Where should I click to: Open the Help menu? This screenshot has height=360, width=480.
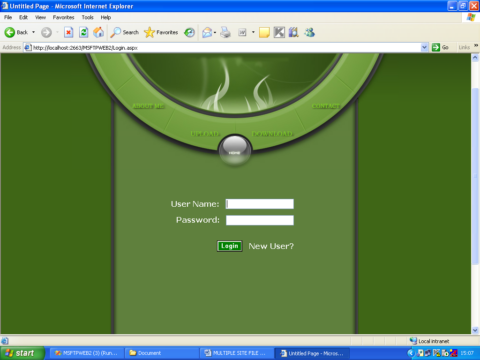pos(106,17)
